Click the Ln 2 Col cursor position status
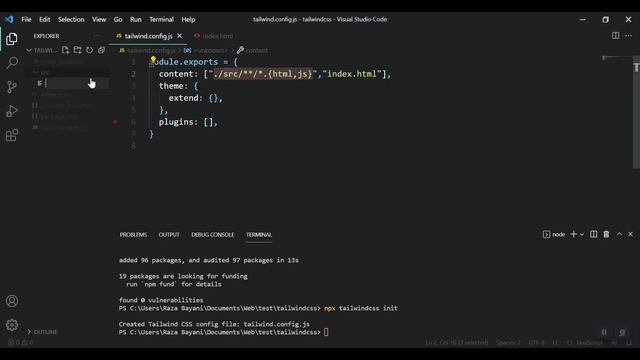640x360 pixels. 456,342
